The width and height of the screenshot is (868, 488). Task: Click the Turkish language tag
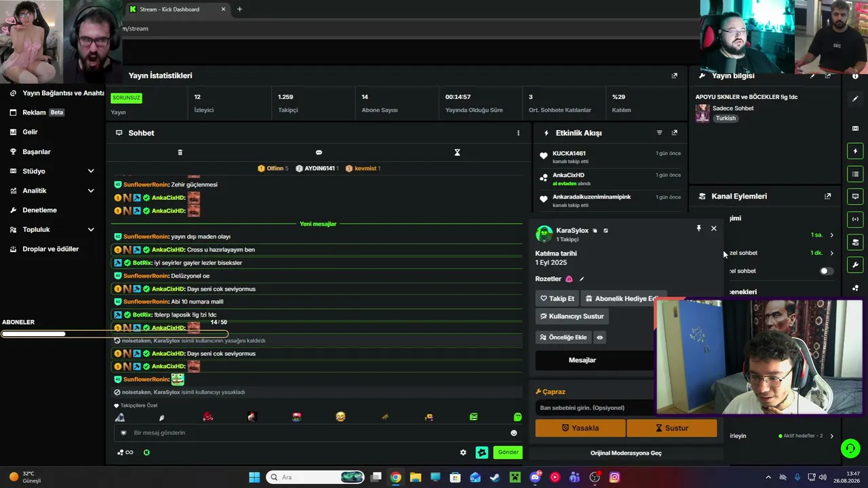pos(726,118)
